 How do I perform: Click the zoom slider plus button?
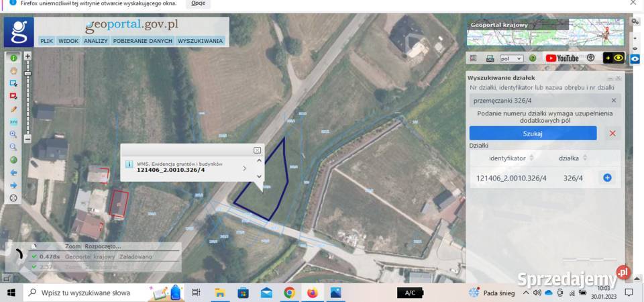tap(28, 56)
